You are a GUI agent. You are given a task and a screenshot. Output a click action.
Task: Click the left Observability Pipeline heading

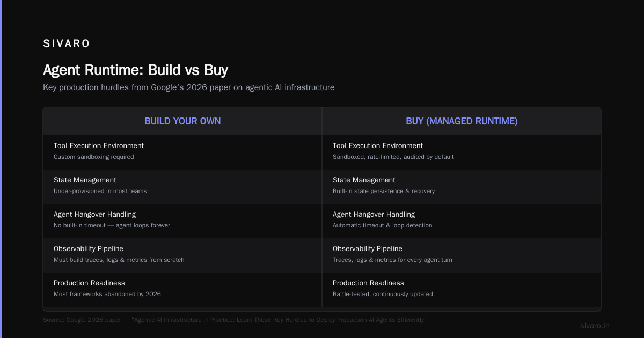[89, 249]
